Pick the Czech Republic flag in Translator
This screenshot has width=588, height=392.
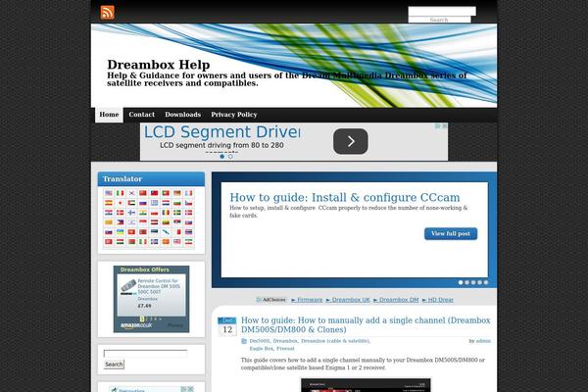(x=188, y=203)
